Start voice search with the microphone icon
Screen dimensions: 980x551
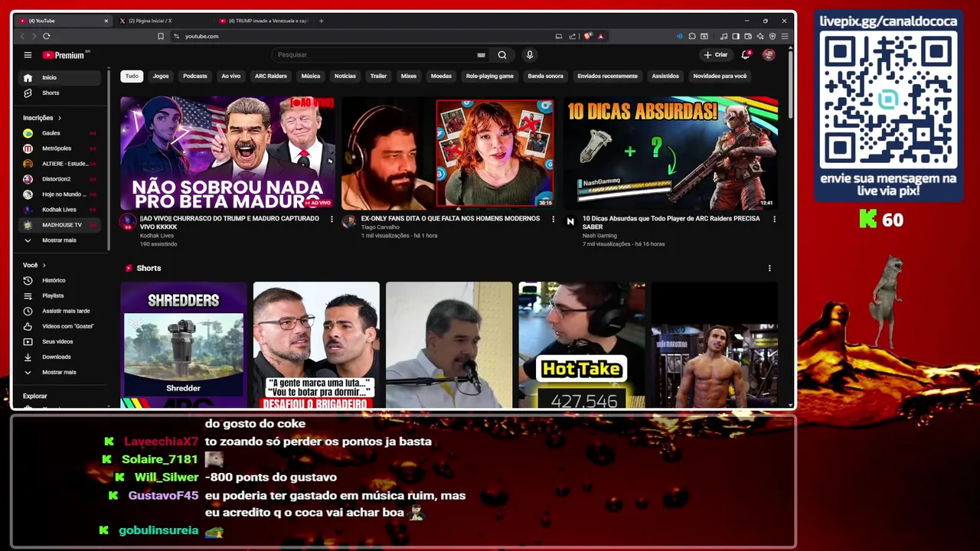click(x=529, y=55)
